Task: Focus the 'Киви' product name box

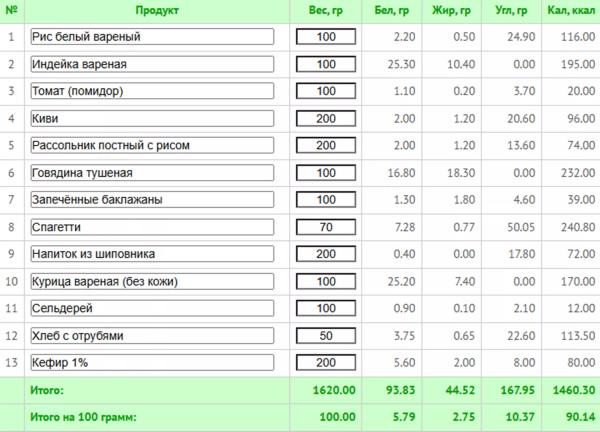Action: point(152,118)
